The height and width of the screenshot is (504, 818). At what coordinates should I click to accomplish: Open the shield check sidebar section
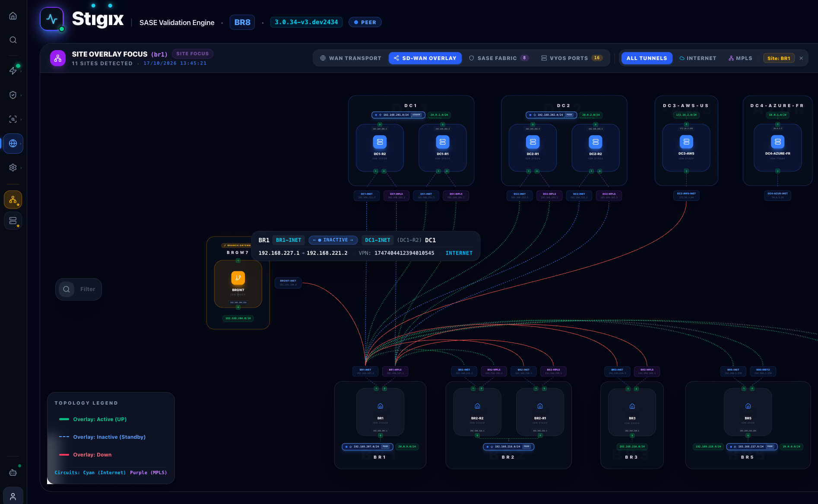[13, 95]
